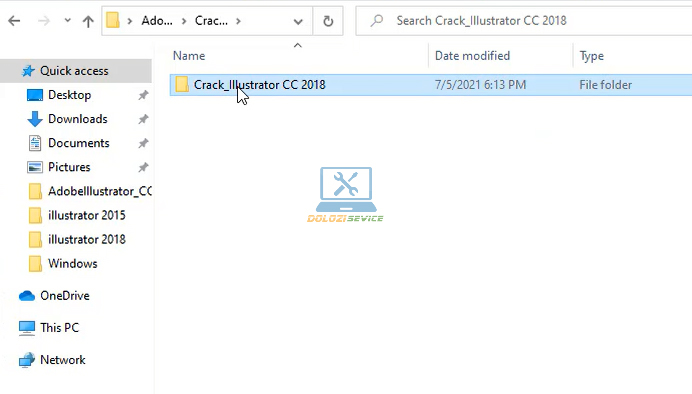Click the pin icon next to Pictures
The height and width of the screenshot is (394, 692).
tap(143, 167)
